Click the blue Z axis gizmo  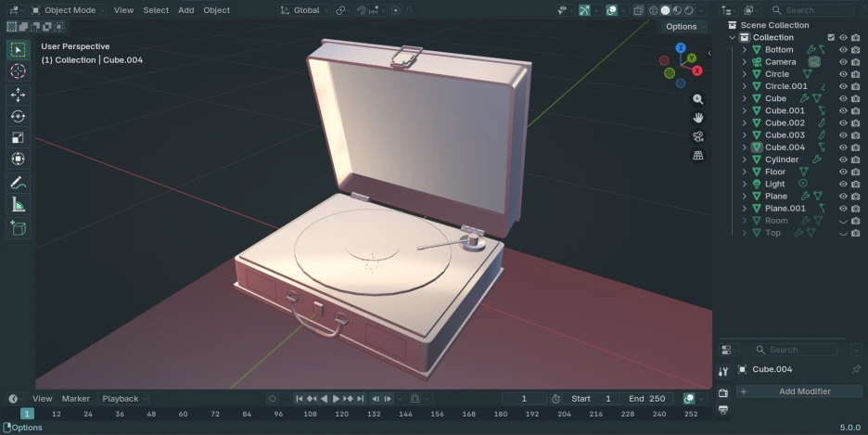tap(681, 48)
